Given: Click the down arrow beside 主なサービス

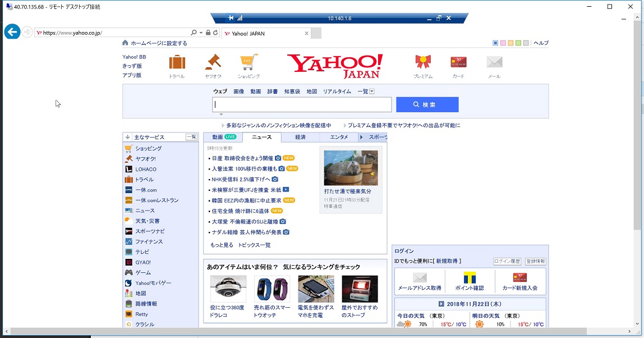Looking at the screenshot, I should coord(128,137).
